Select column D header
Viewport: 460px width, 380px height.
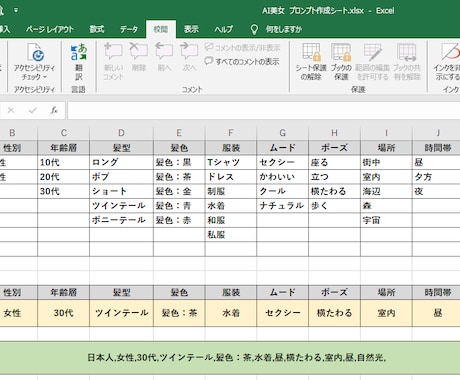[x=121, y=133]
